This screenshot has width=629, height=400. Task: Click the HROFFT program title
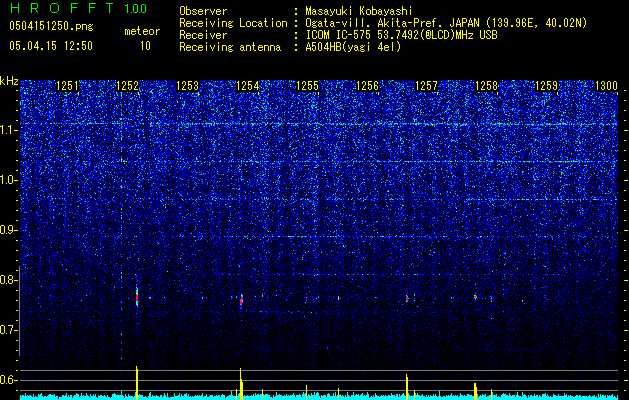(x=62, y=8)
